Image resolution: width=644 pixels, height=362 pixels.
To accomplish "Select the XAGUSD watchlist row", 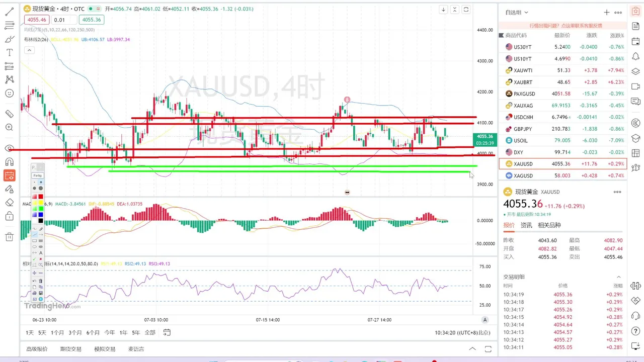I will click(562, 175).
